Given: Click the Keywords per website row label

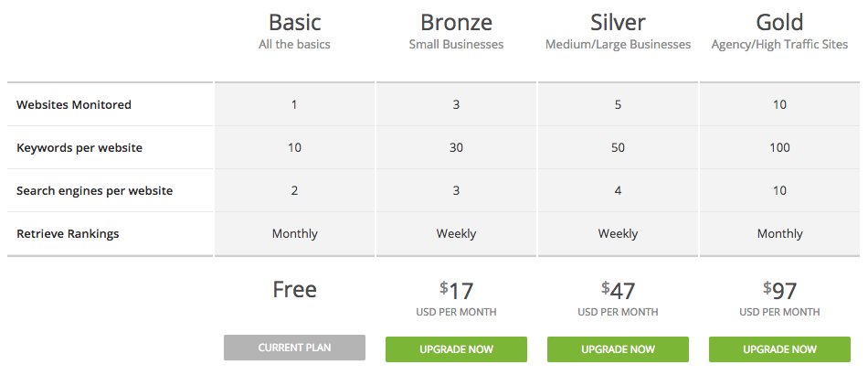Looking at the screenshot, I should coord(79,148).
